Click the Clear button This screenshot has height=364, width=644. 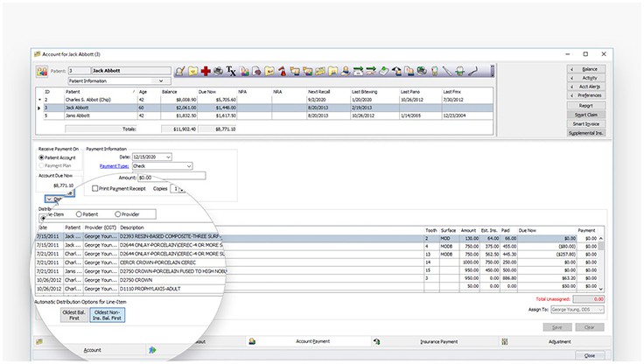590,327
